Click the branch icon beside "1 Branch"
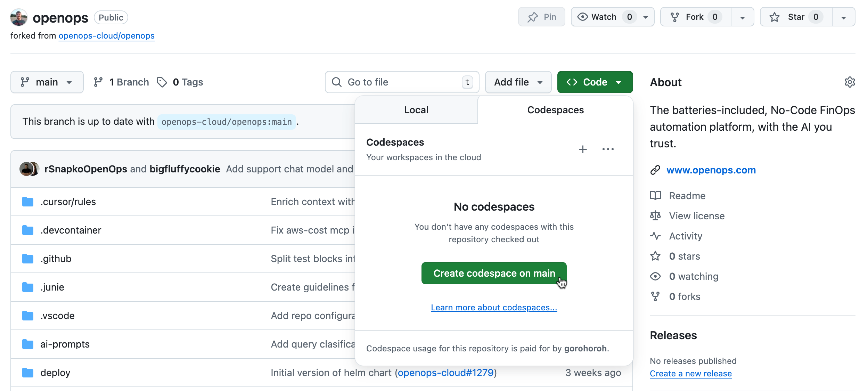This screenshot has height=391, width=868. coord(98,82)
